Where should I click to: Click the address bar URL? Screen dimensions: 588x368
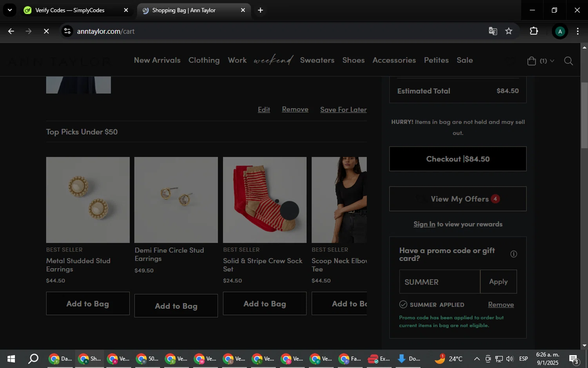[106, 31]
